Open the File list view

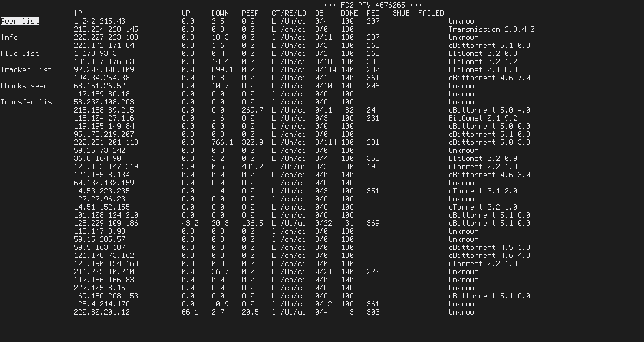(x=20, y=53)
